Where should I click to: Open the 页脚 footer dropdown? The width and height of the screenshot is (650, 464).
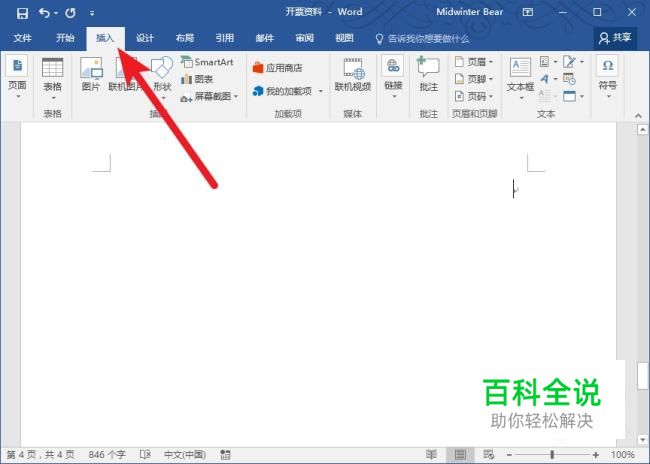point(474,79)
